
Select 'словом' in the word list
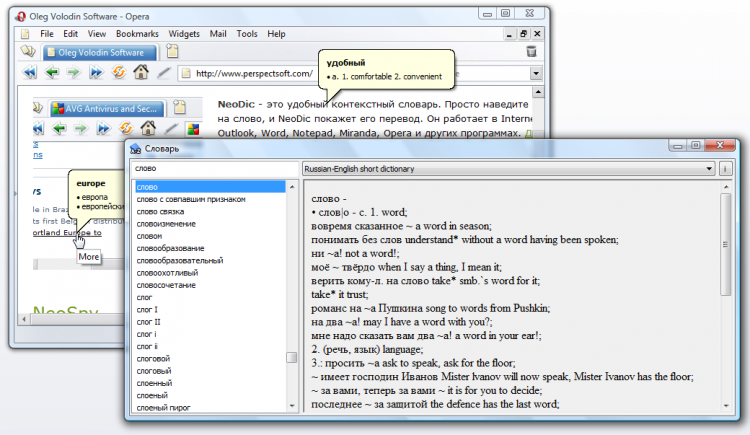click(149, 236)
